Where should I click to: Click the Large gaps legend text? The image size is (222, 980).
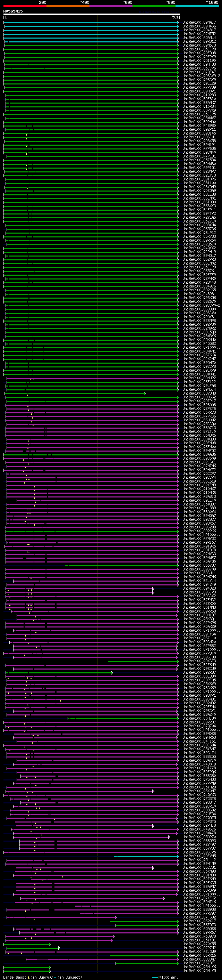[x=43, y=977]
